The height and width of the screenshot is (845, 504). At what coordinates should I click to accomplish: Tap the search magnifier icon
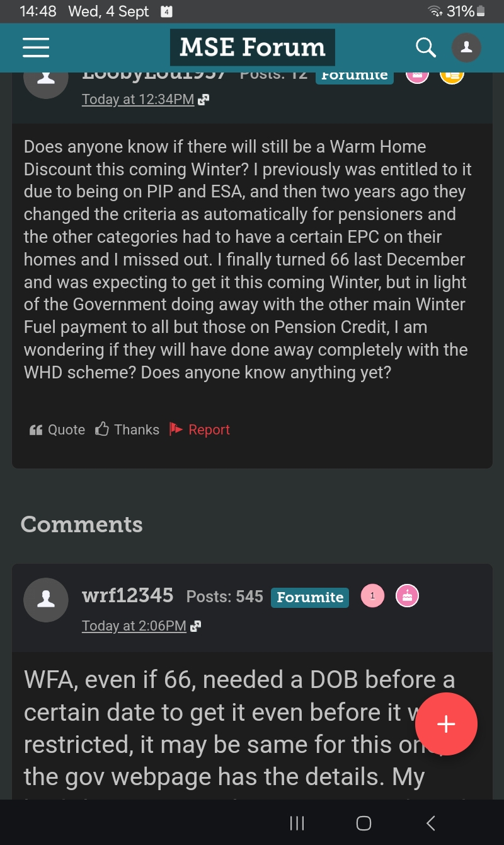tap(426, 47)
